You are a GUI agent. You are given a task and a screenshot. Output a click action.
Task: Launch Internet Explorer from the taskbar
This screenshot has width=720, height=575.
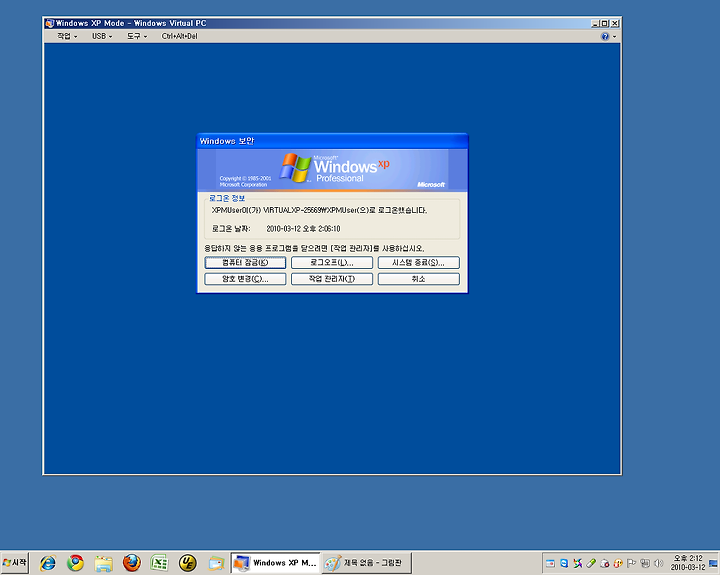[x=48, y=563]
